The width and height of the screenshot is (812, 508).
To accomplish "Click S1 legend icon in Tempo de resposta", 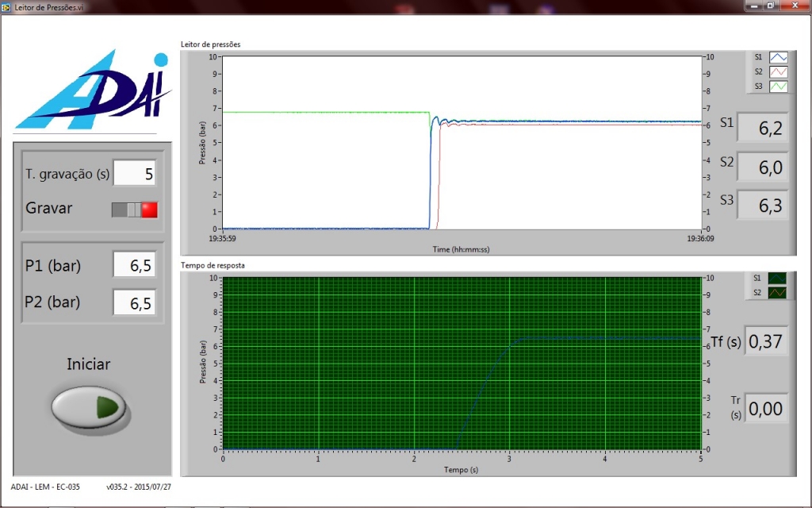I will 777,278.
